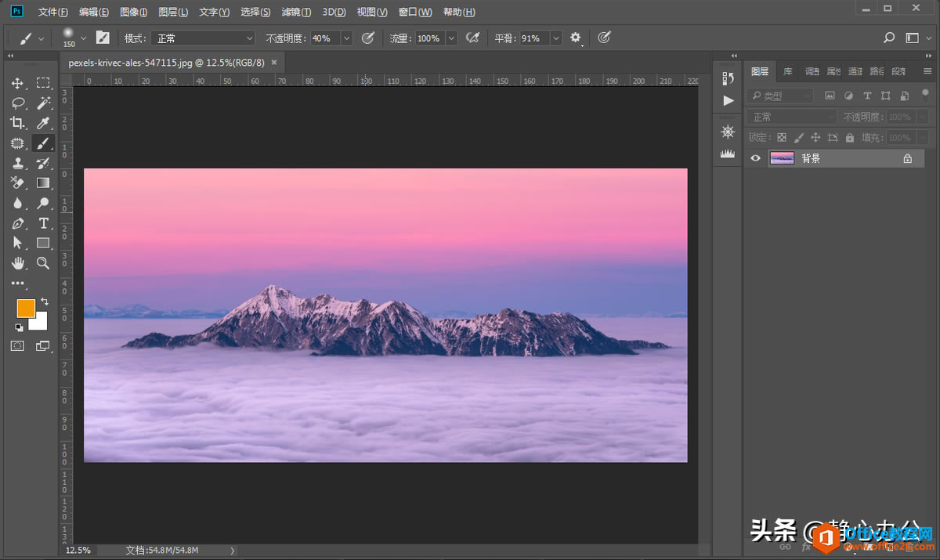Select the Rectangle shape tool
Image resolution: width=940 pixels, height=560 pixels.
[x=43, y=243]
